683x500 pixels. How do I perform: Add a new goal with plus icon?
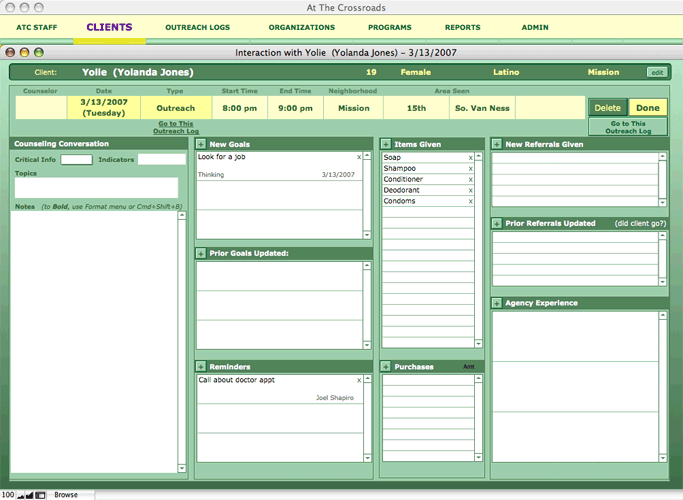click(x=201, y=144)
